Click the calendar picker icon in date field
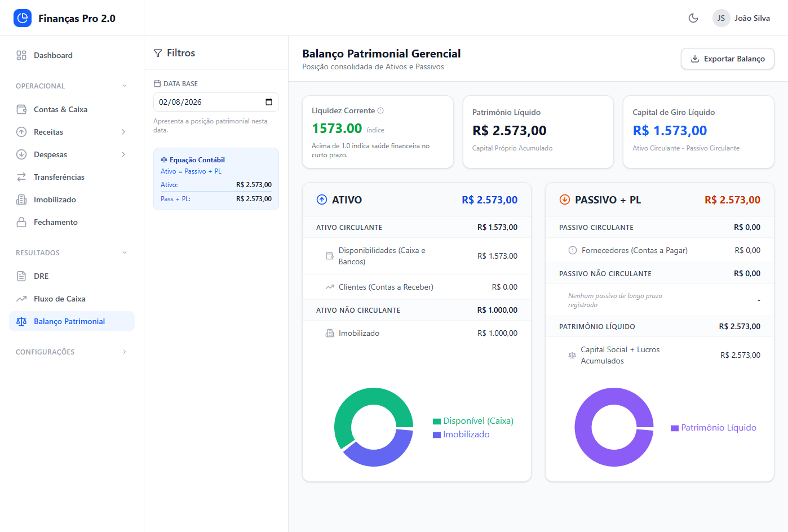Screen dimensions: 788x532 tap(269, 102)
